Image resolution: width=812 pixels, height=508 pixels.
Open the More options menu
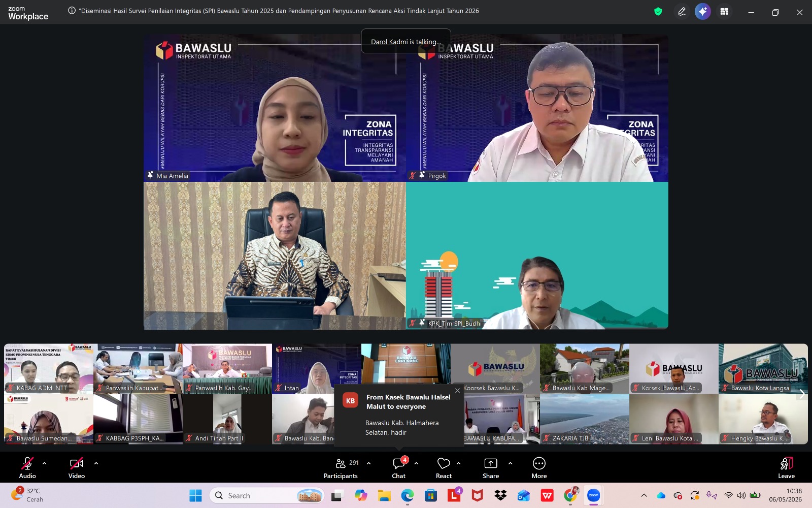pyautogui.click(x=539, y=467)
